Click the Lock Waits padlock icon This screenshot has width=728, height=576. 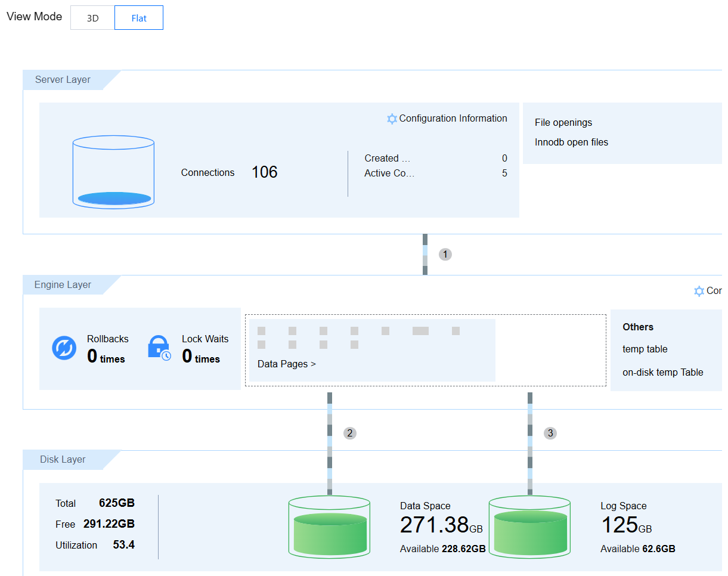pos(159,348)
